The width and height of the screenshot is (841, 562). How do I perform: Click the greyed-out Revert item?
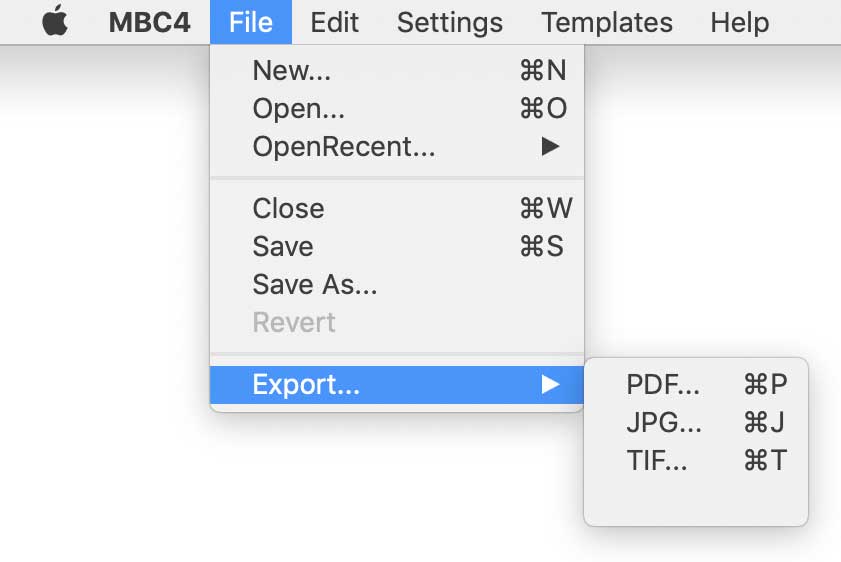point(294,323)
